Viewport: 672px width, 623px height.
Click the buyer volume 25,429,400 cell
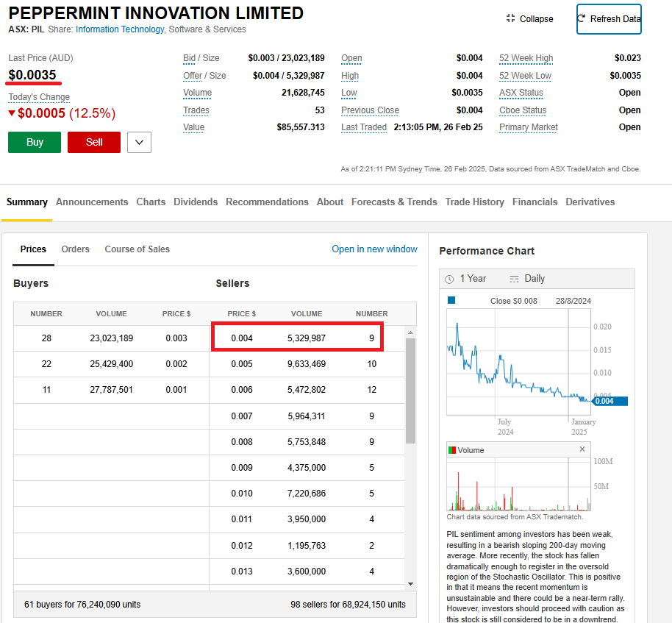click(112, 364)
